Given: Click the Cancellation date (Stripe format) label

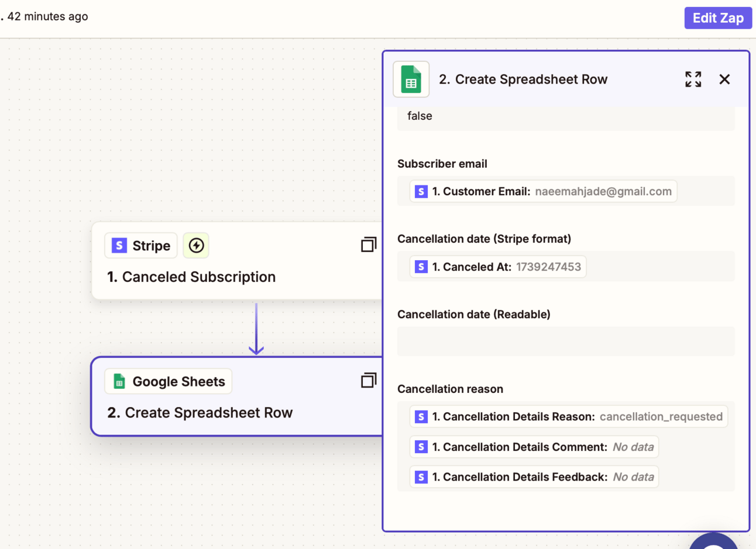Looking at the screenshot, I should [x=484, y=239].
